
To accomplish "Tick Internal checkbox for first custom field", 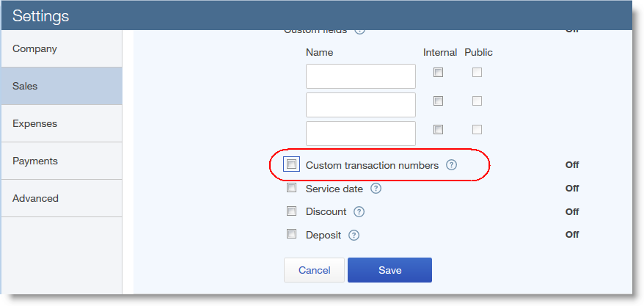I will click(x=439, y=73).
